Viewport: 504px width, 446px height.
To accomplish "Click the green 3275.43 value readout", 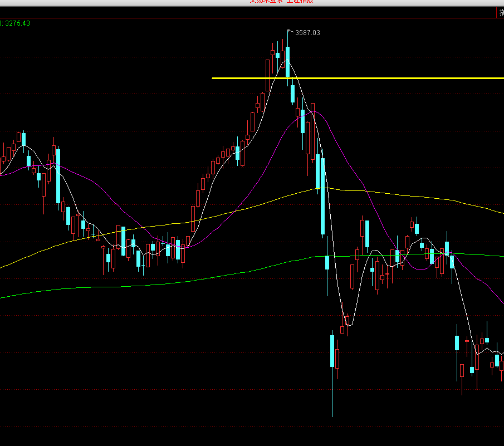I will coord(17,23).
